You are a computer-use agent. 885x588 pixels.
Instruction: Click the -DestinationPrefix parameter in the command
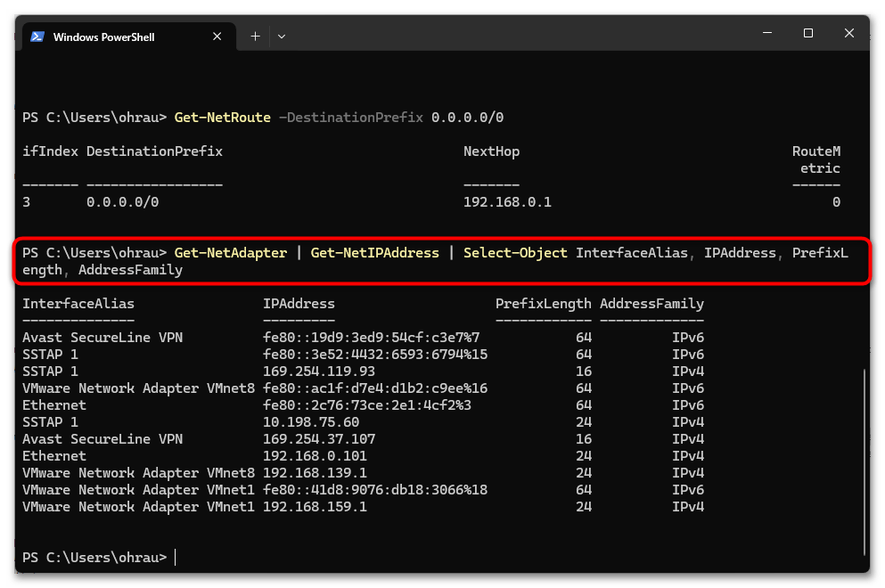click(351, 118)
